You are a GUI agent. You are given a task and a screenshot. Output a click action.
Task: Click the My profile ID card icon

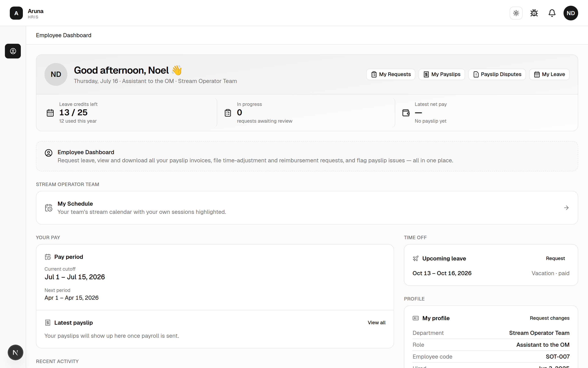pyautogui.click(x=416, y=318)
